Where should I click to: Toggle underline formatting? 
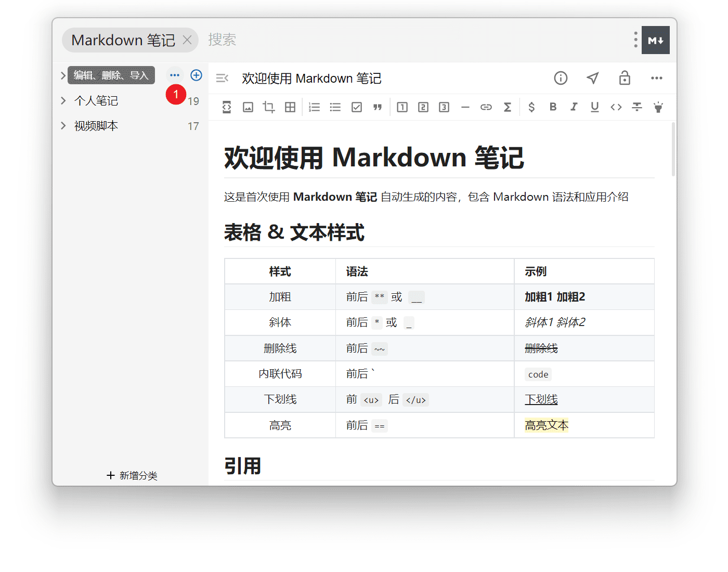coord(595,107)
